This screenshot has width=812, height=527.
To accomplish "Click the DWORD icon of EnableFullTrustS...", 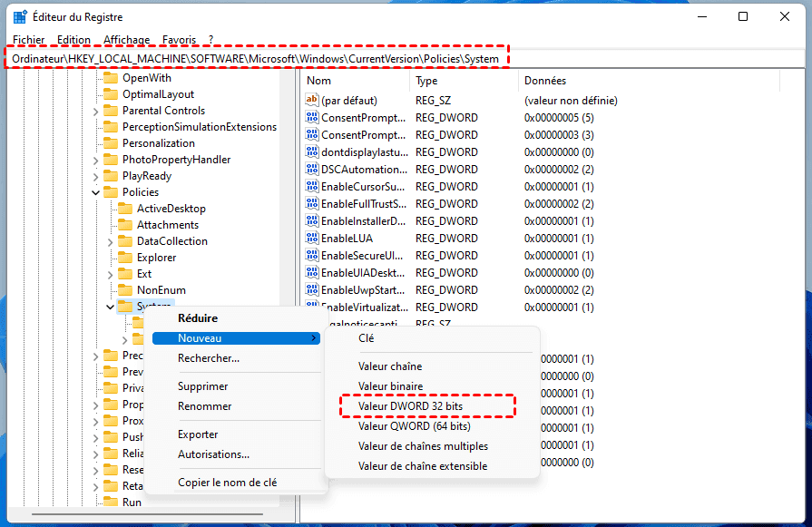I will click(312, 203).
